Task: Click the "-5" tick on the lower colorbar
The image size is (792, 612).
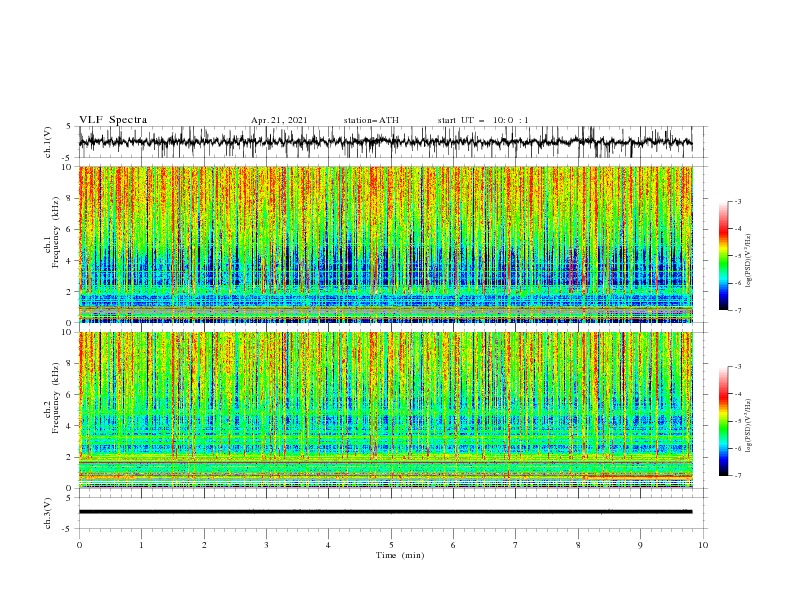Action: point(738,421)
